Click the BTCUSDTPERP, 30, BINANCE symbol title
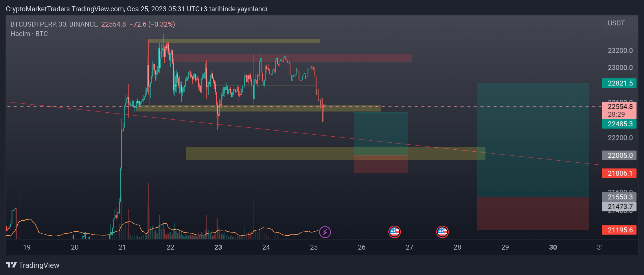 (x=54, y=24)
